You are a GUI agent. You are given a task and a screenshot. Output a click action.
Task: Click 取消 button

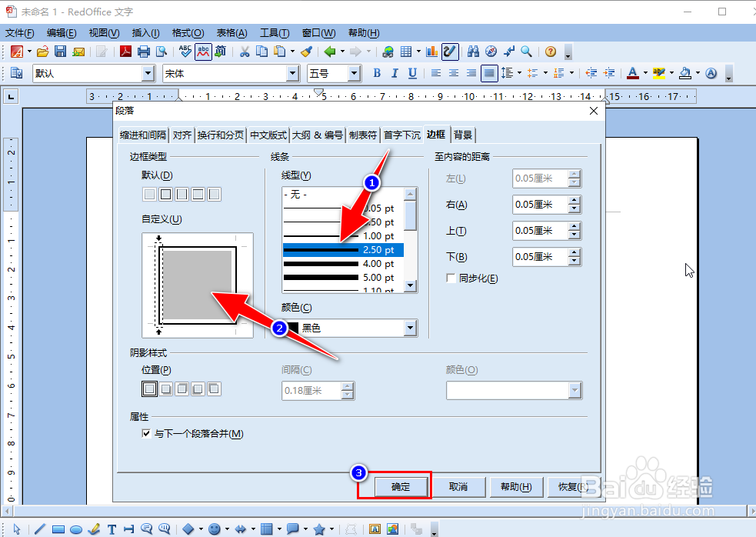[458, 487]
